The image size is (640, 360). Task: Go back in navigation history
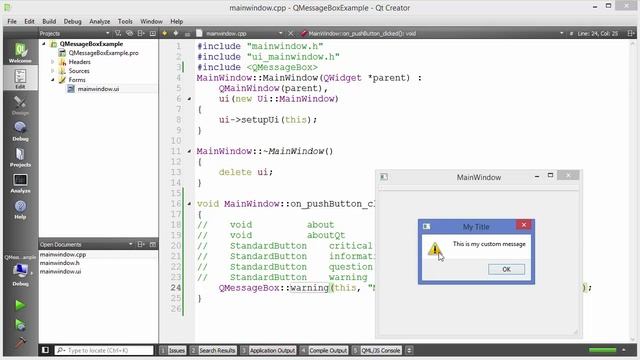point(164,33)
